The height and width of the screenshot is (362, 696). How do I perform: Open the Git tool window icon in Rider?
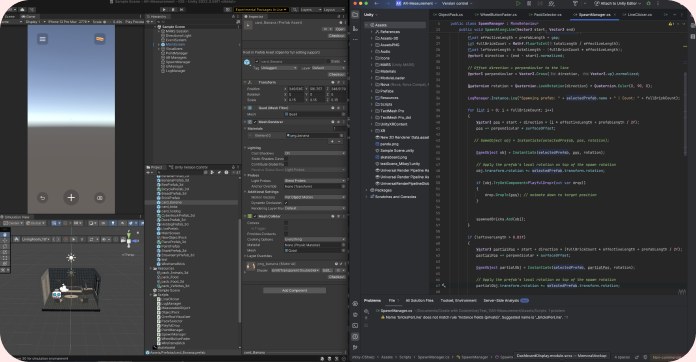tap(355, 348)
